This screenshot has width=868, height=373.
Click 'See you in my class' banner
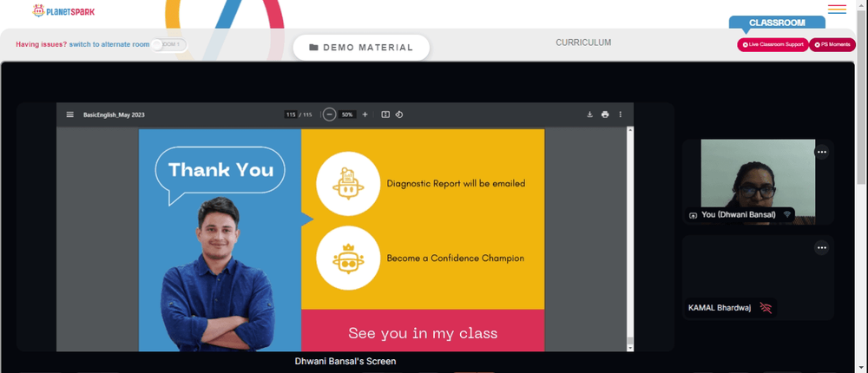pos(423,330)
